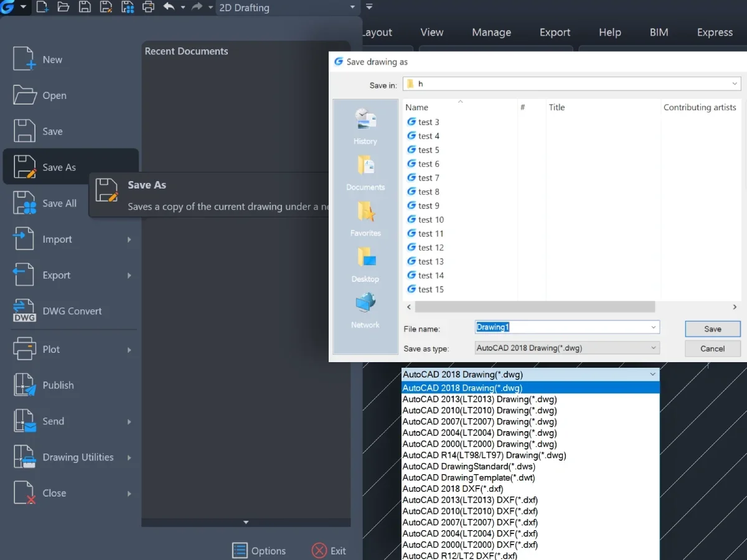Click the Plot printer icon in the menu
Viewport: 747px width, 560px height.
point(24,349)
